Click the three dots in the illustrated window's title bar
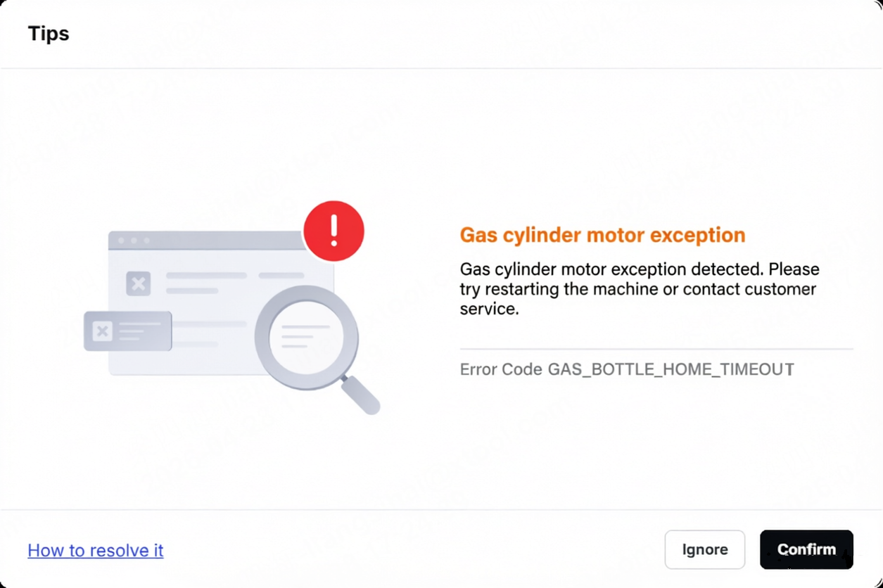 pos(134,241)
